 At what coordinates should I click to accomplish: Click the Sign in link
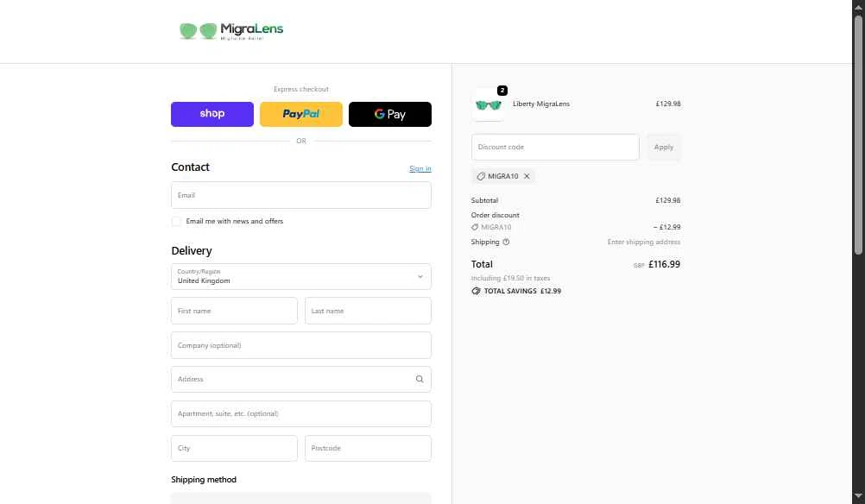point(420,169)
